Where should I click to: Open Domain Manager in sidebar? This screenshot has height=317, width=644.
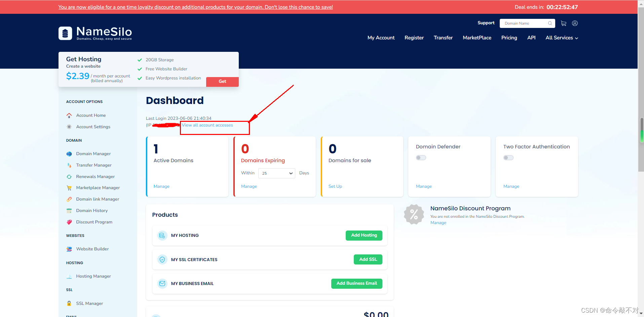pos(93,154)
